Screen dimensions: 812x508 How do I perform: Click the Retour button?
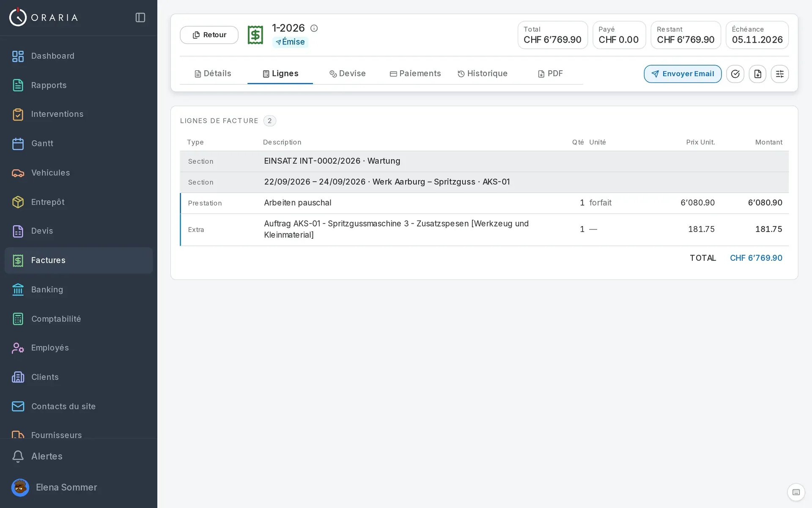tap(209, 35)
